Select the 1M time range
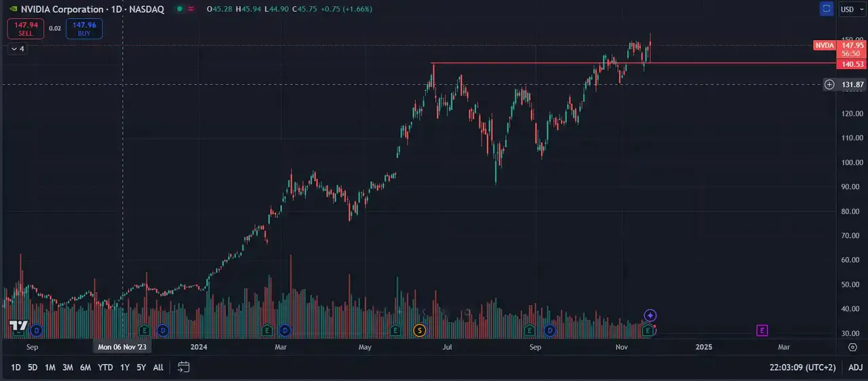Viewport: 868px width, 381px height. [x=50, y=367]
